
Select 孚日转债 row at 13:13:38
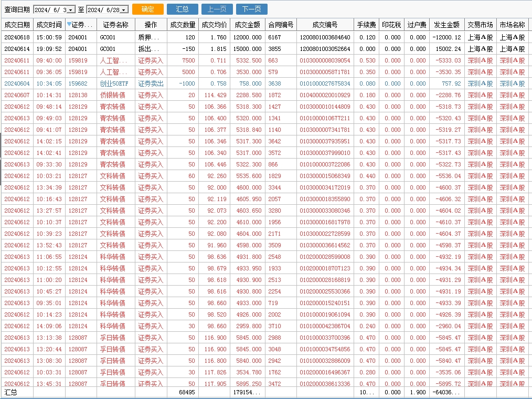click(264, 338)
